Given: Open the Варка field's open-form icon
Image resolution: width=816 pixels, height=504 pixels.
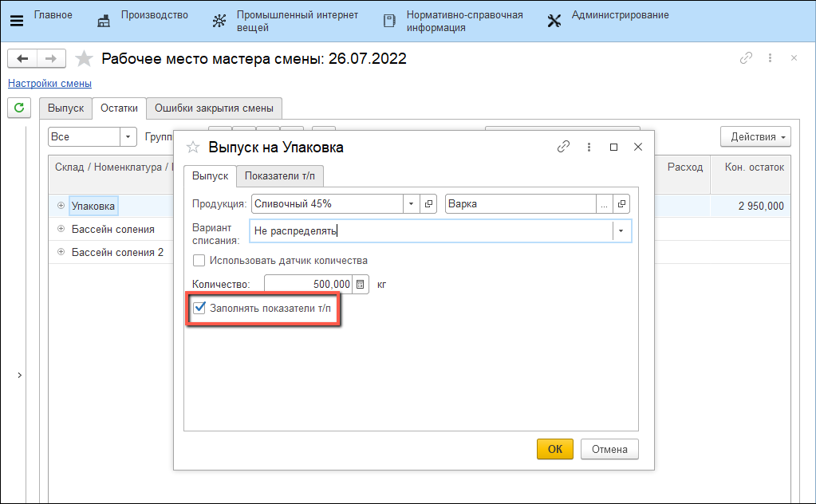Looking at the screenshot, I should (x=622, y=204).
